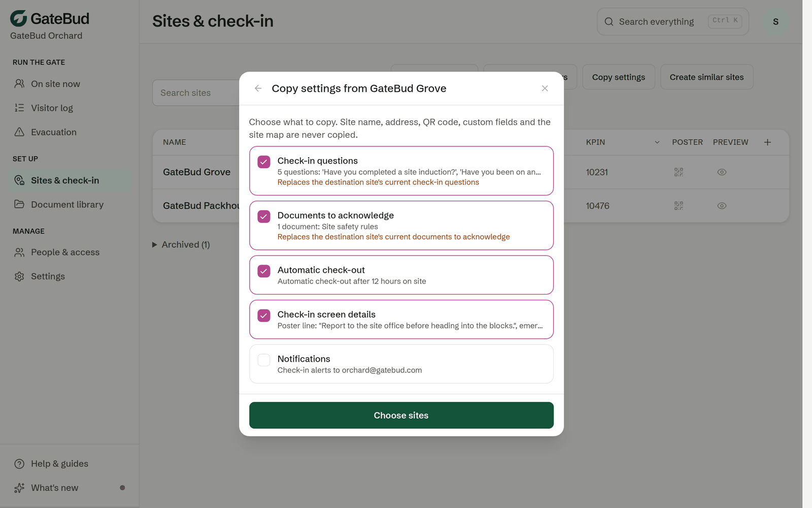Click the Ctrl K shortcut badge

(x=725, y=21)
